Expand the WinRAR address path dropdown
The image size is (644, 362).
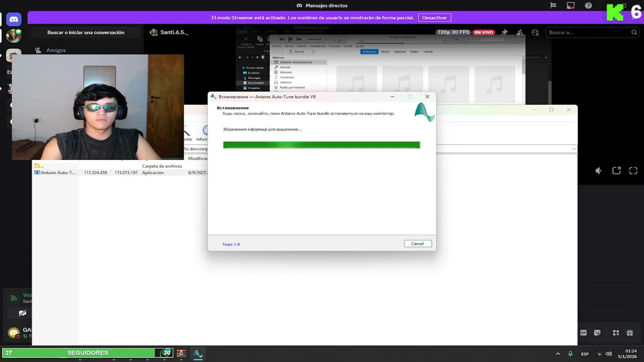coord(574,149)
